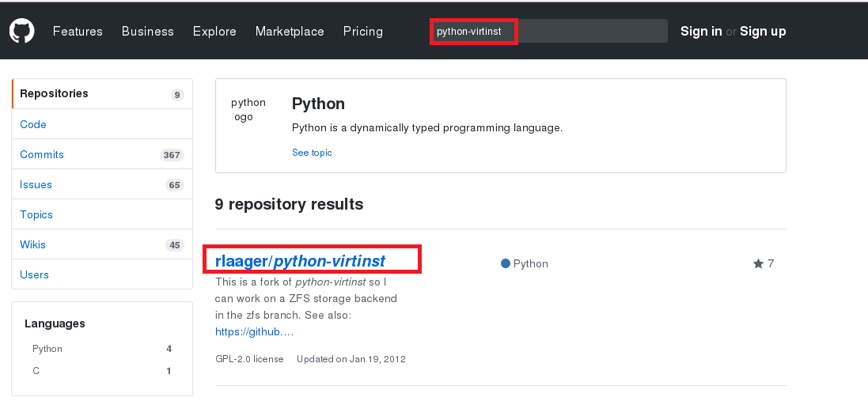Screen dimensions: 868x401
Task: Click the 367 commits count badge
Action: (x=172, y=155)
